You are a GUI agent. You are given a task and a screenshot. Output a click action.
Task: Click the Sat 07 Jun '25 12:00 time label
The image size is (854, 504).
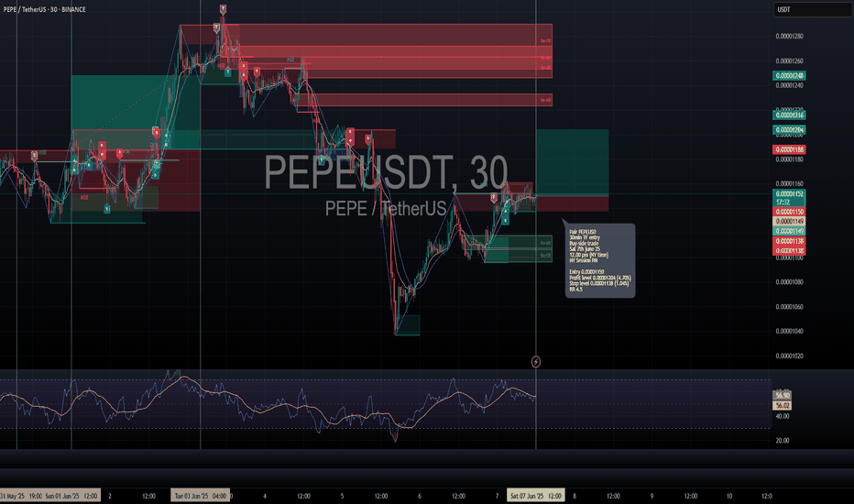click(535, 496)
